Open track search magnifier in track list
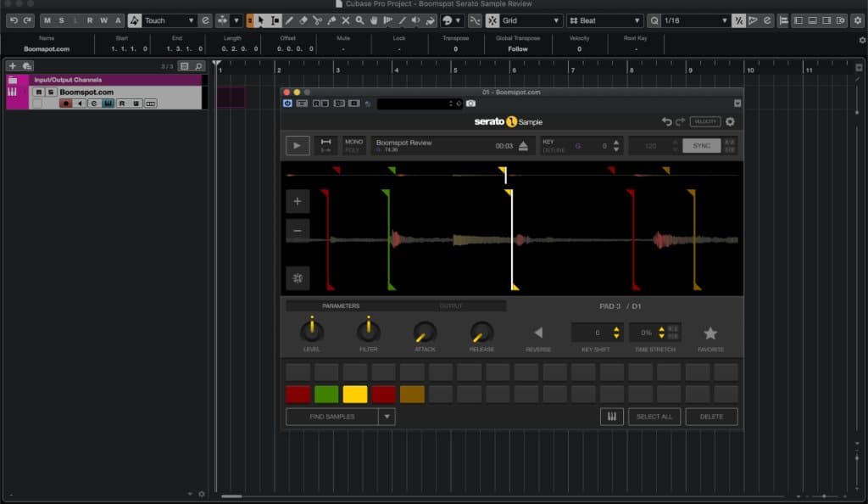868x504 pixels. tap(198, 66)
